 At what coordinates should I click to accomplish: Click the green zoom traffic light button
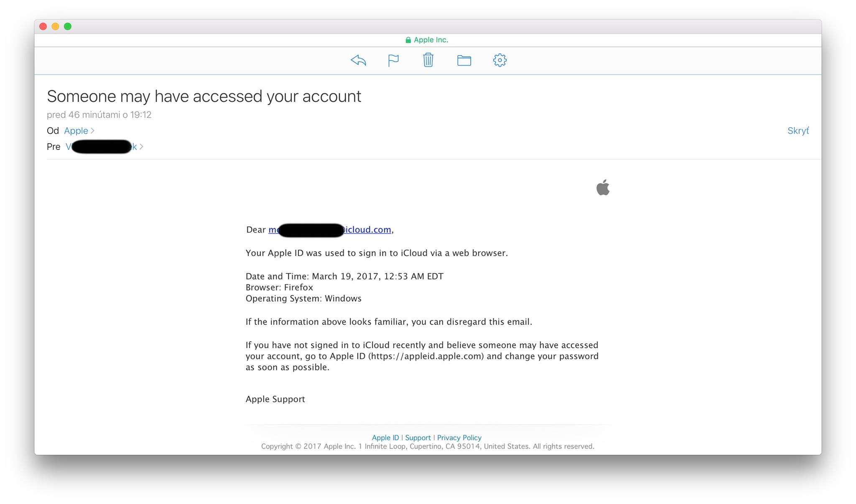pyautogui.click(x=67, y=26)
